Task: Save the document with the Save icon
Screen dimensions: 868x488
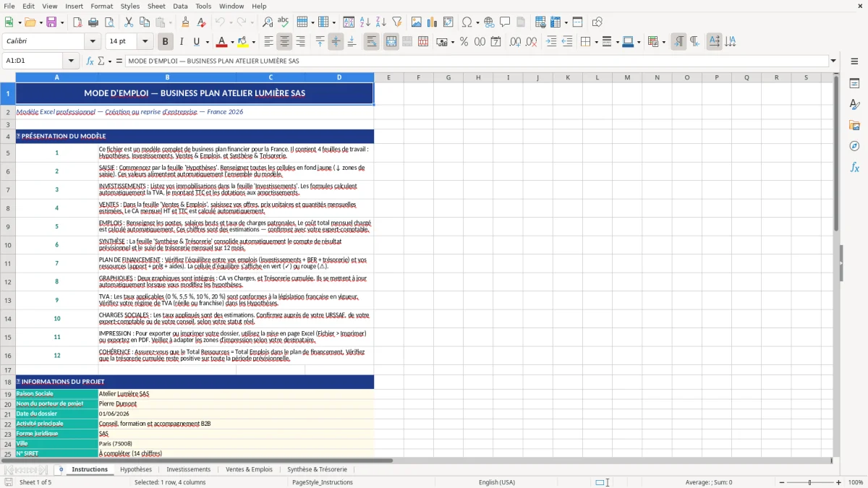Action: 51,22
